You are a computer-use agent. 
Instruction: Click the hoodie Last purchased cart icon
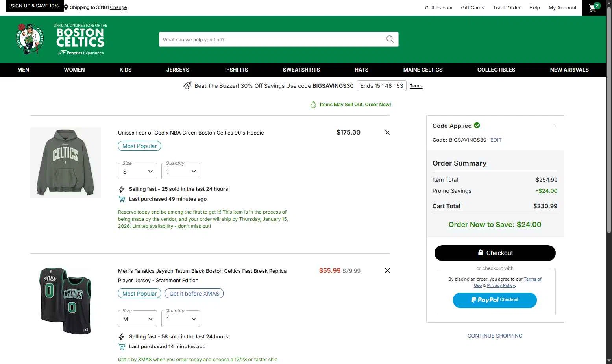122,199
